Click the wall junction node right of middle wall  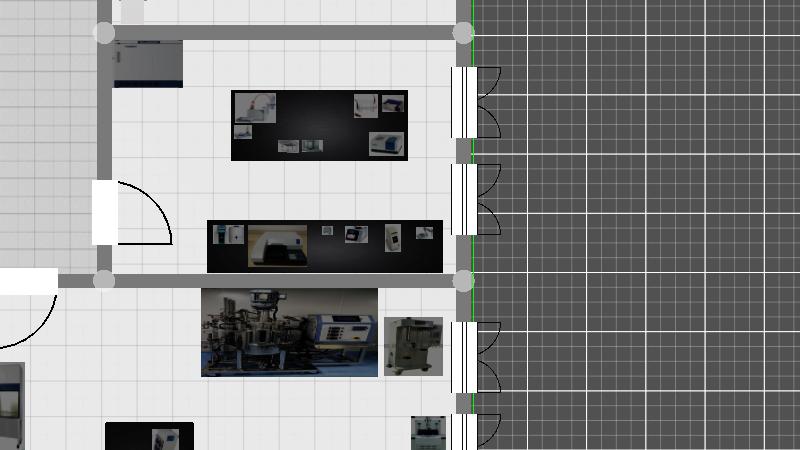(463, 281)
